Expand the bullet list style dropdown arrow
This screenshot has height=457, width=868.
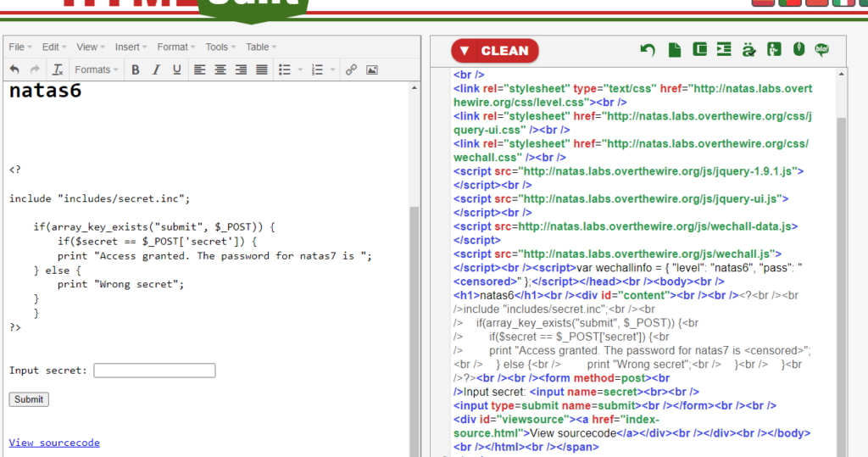click(299, 70)
